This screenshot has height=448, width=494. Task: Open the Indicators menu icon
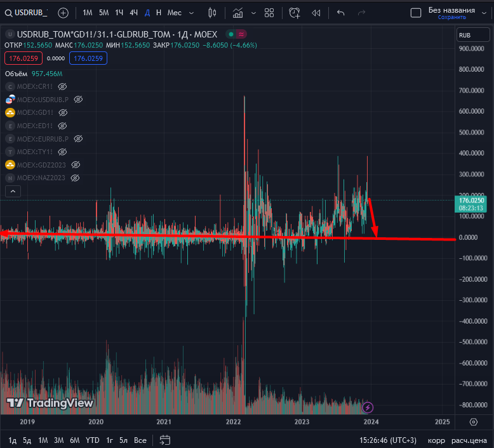point(237,13)
